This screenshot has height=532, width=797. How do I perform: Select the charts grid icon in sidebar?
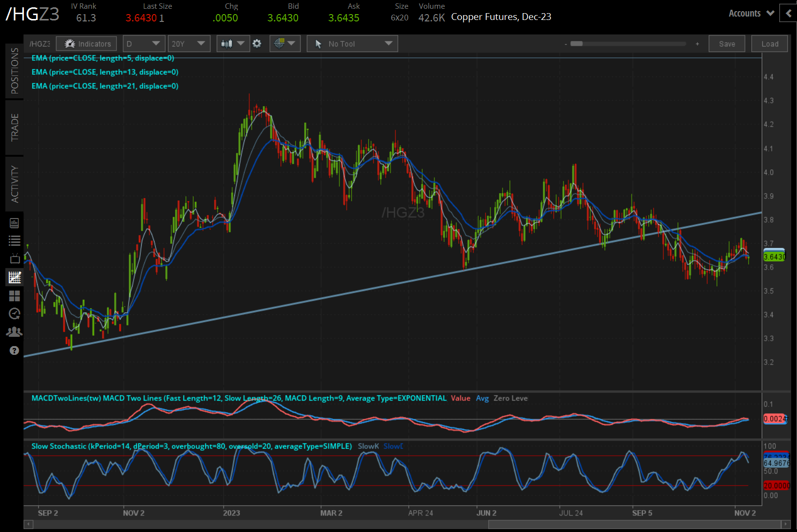pos(15,277)
